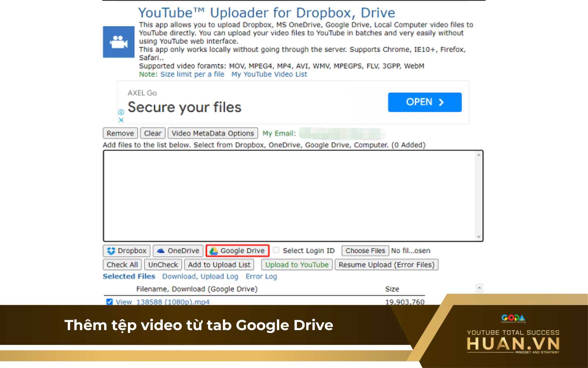The height and width of the screenshot is (368, 588).
Task: Uncheck the 138588 (1080p).mp4 file checkbox
Action: [x=109, y=302]
